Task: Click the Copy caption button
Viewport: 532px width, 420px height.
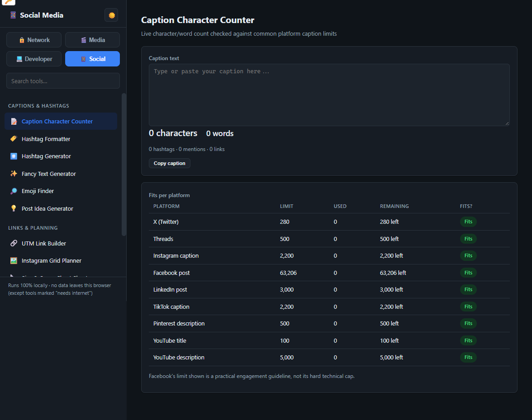Action: click(x=169, y=163)
